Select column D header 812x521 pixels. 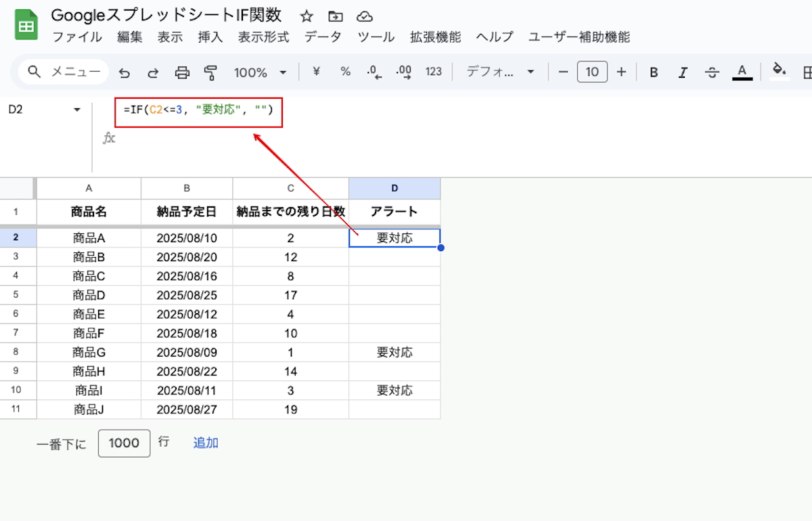pyautogui.click(x=394, y=188)
